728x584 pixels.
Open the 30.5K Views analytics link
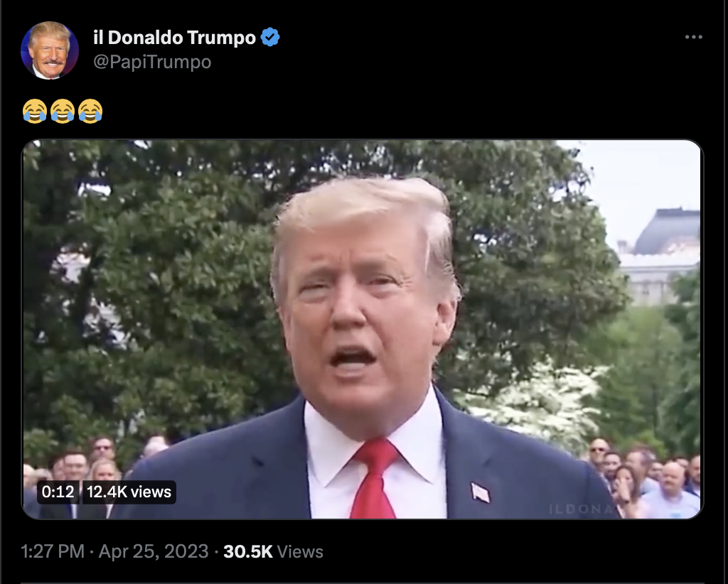coord(273,551)
